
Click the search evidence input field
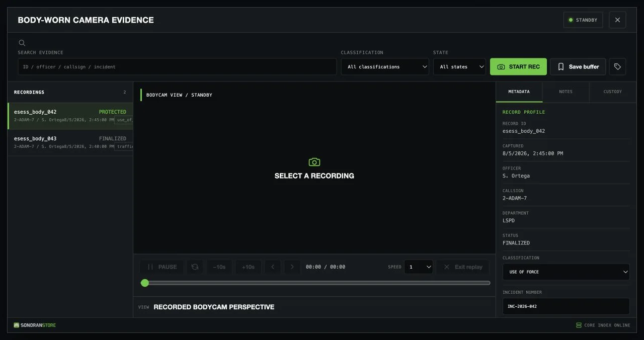[x=177, y=67]
